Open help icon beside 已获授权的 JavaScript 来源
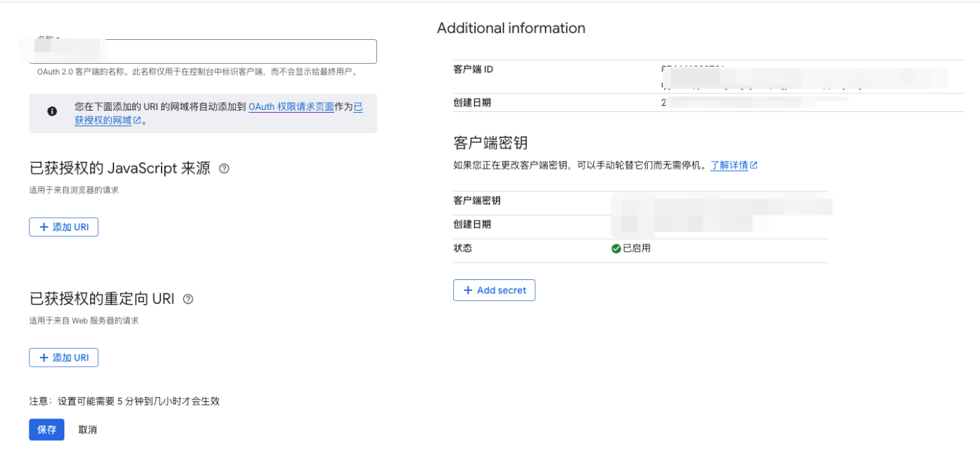Screen dimensions: 980x462 tap(224, 169)
